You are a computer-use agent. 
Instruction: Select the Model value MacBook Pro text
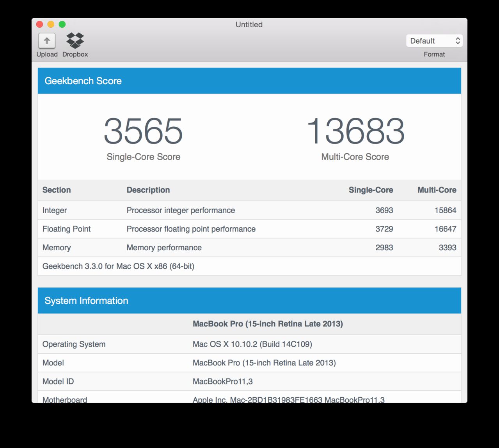(264, 363)
